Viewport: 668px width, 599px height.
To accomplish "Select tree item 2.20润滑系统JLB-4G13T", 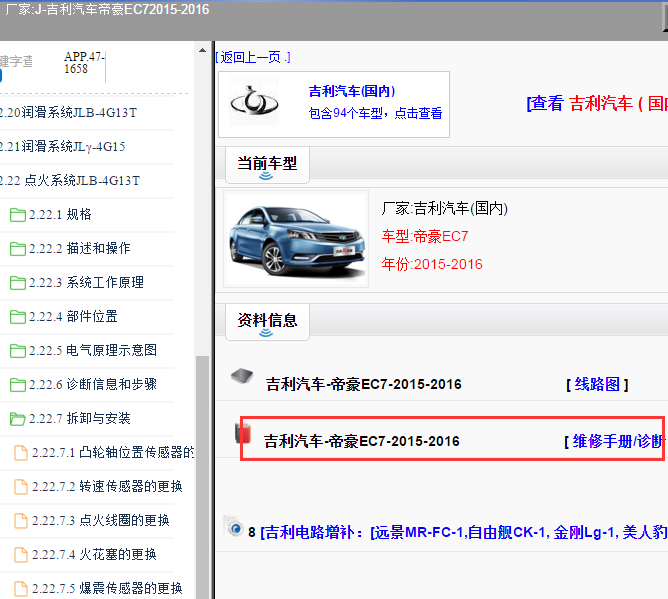I will click(x=69, y=113).
